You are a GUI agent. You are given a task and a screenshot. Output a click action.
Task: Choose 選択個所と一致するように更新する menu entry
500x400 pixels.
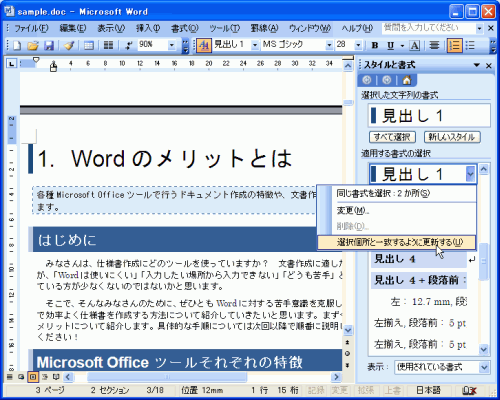point(396,242)
